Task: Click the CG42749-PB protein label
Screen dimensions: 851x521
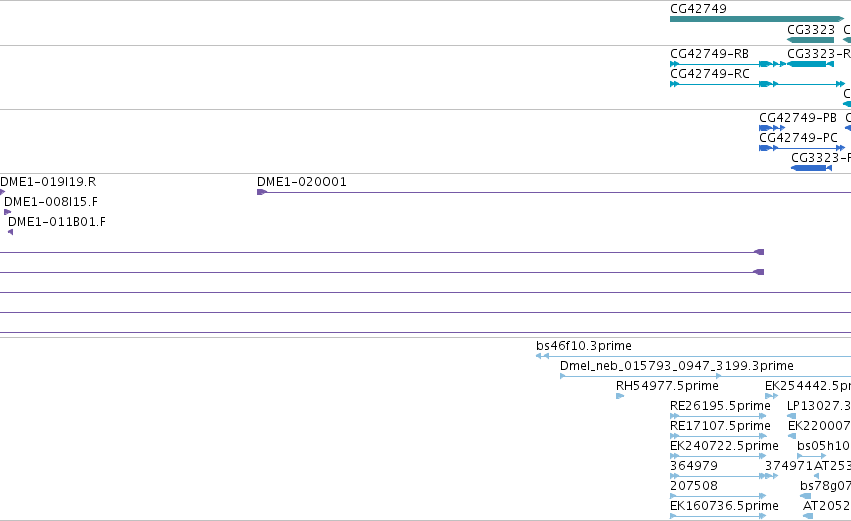Action: (x=798, y=118)
